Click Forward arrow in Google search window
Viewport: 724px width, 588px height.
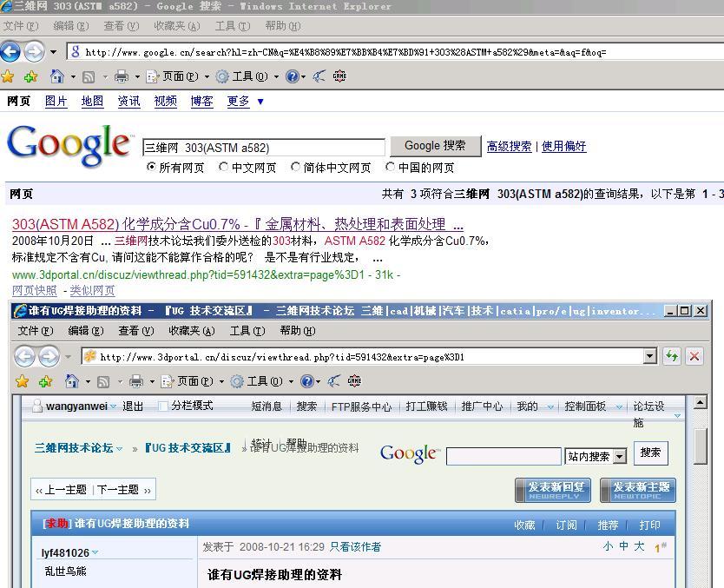(x=34, y=52)
